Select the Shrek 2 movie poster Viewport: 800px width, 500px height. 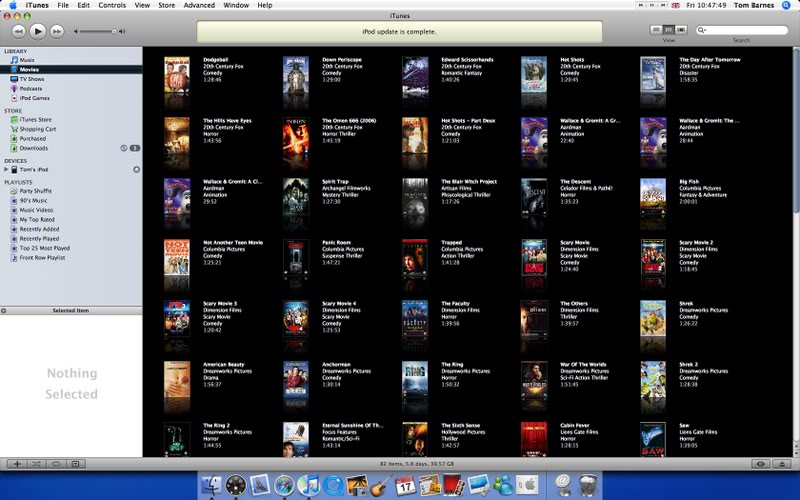click(653, 380)
